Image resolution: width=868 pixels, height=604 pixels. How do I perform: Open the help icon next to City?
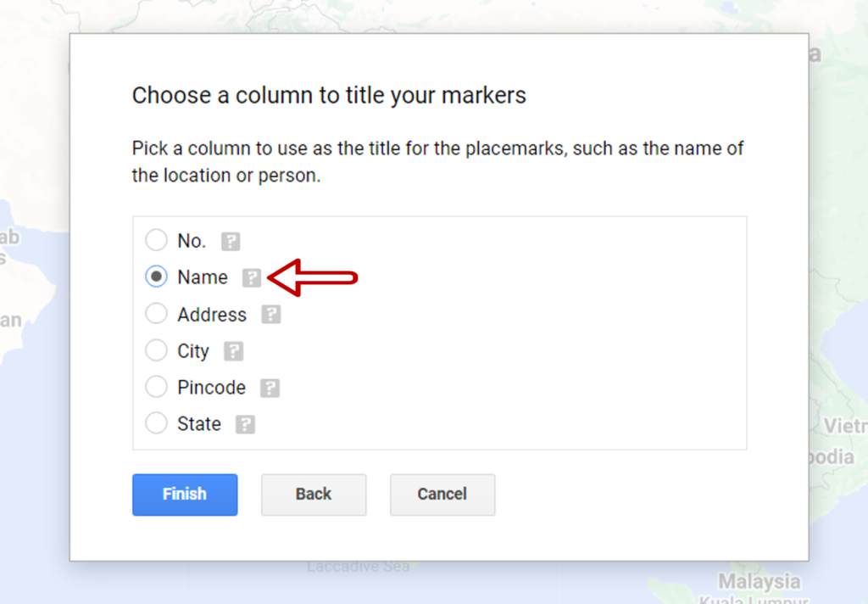pyautogui.click(x=233, y=351)
